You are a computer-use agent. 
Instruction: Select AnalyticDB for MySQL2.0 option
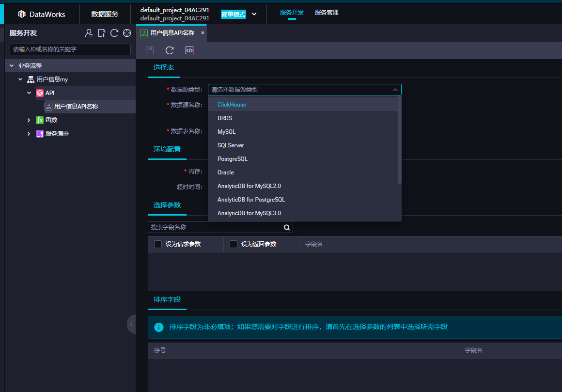[303, 187]
